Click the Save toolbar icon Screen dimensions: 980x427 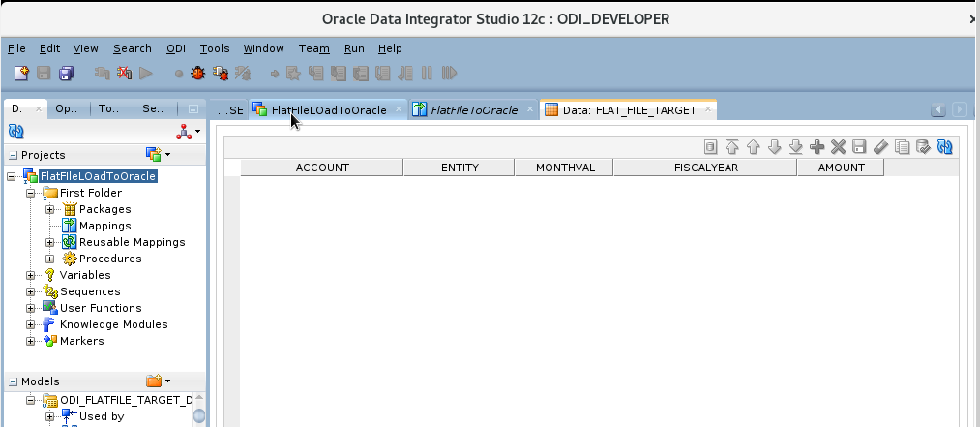point(44,74)
